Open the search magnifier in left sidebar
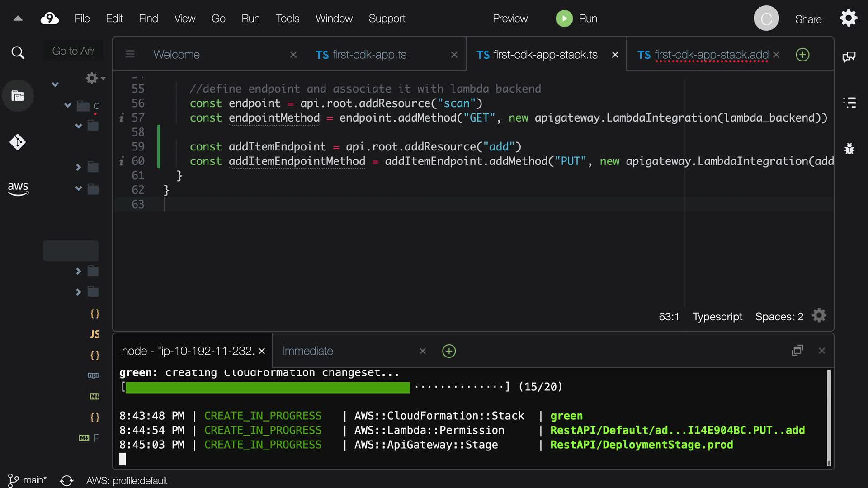 pyautogui.click(x=18, y=53)
